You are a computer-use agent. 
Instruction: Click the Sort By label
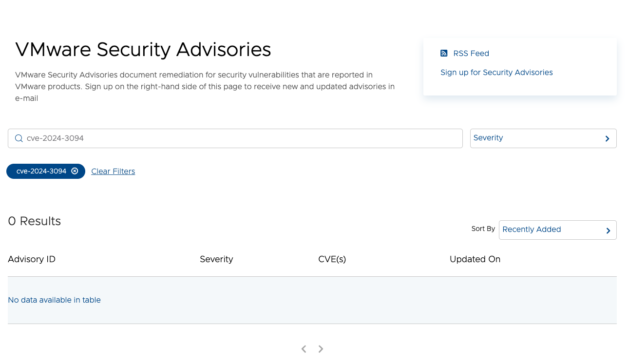tap(483, 229)
